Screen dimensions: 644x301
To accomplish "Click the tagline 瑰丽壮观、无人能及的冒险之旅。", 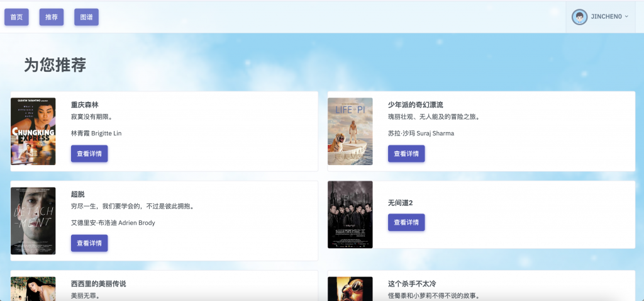I will tap(434, 116).
